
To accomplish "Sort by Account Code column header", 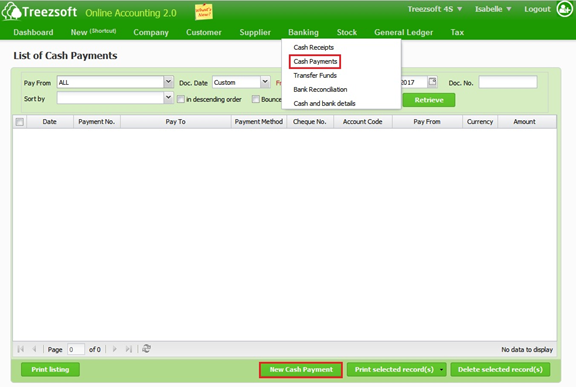I will tap(363, 122).
